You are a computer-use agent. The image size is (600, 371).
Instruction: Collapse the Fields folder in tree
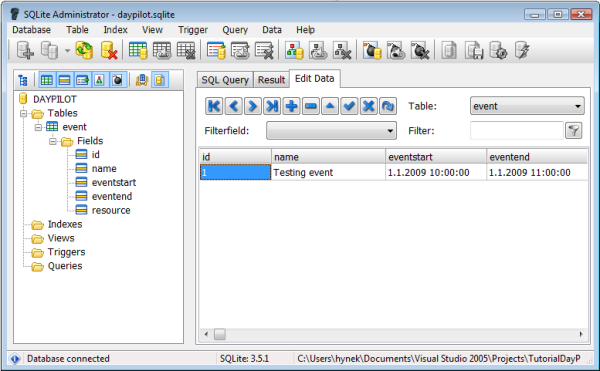click(x=53, y=141)
